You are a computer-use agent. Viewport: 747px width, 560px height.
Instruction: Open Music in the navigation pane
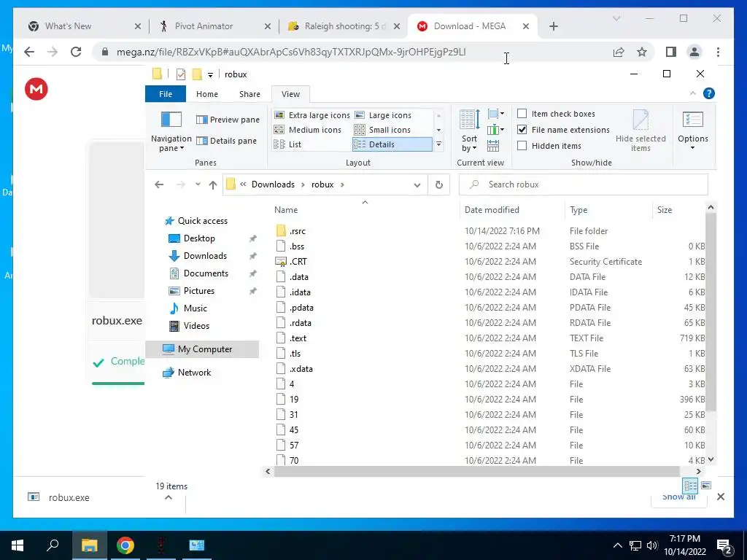click(196, 308)
